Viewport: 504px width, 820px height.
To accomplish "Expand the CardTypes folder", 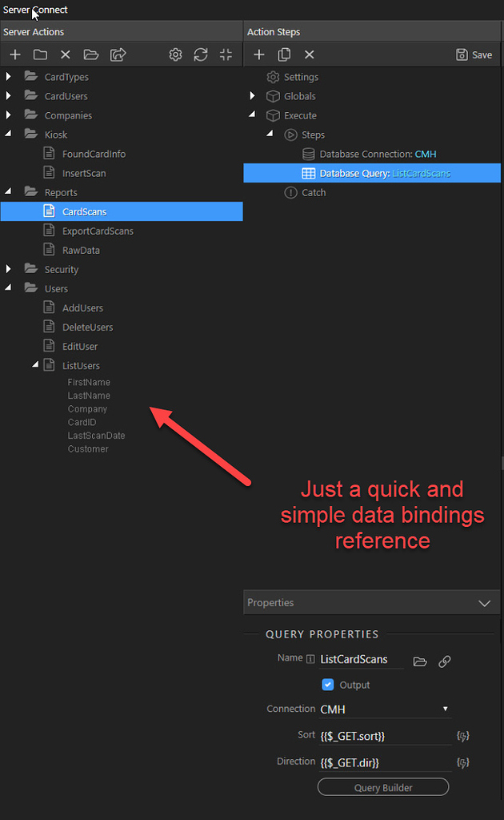I will (6, 76).
